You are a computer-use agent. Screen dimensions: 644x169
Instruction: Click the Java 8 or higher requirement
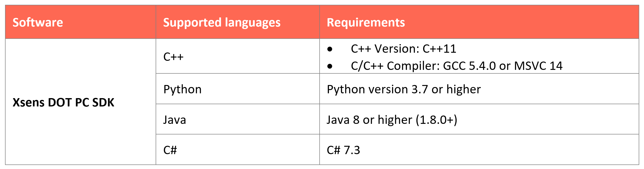point(392,120)
